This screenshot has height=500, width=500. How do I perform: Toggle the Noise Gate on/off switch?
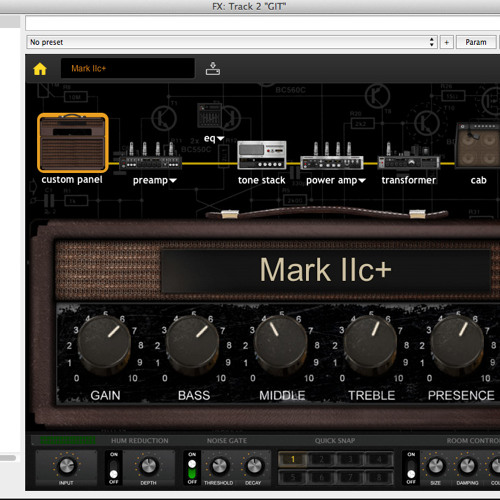click(x=192, y=468)
